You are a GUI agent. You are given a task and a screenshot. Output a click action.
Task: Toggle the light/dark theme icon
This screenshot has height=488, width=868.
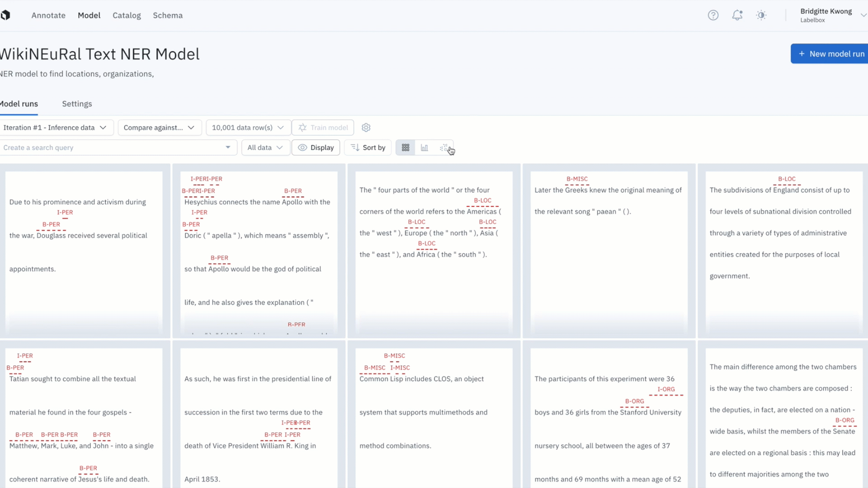(x=761, y=15)
